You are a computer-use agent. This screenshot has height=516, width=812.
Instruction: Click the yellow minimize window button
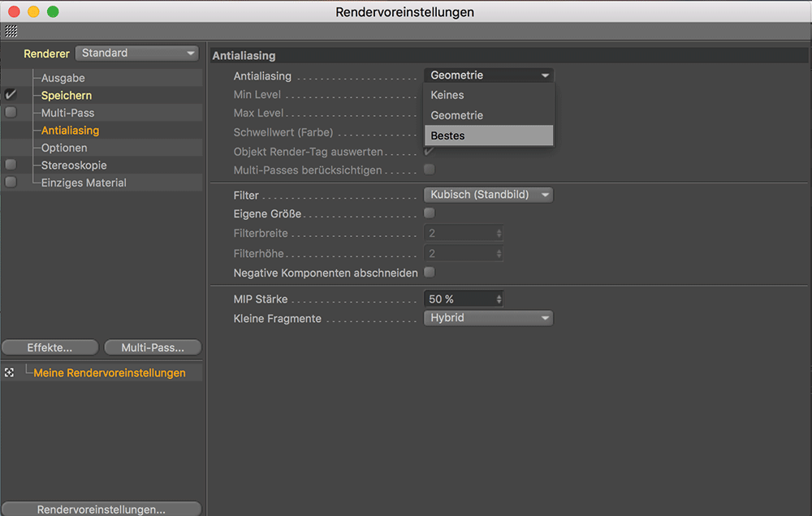click(x=33, y=11)
